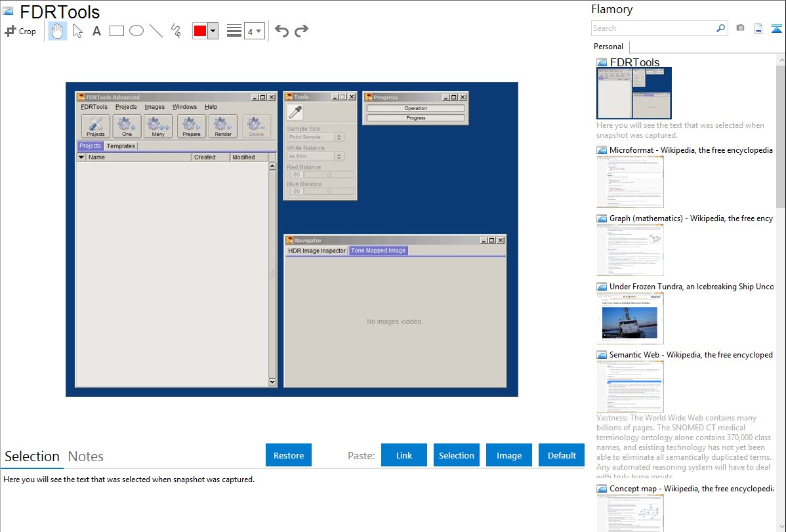Pick the ellipse shape tool
Image resolution: width=786 pixels, height=532 pixels.
[136, 31]
